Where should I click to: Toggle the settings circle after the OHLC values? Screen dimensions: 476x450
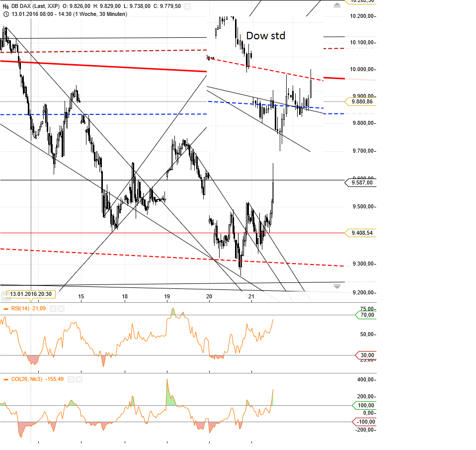click(186, 6)
